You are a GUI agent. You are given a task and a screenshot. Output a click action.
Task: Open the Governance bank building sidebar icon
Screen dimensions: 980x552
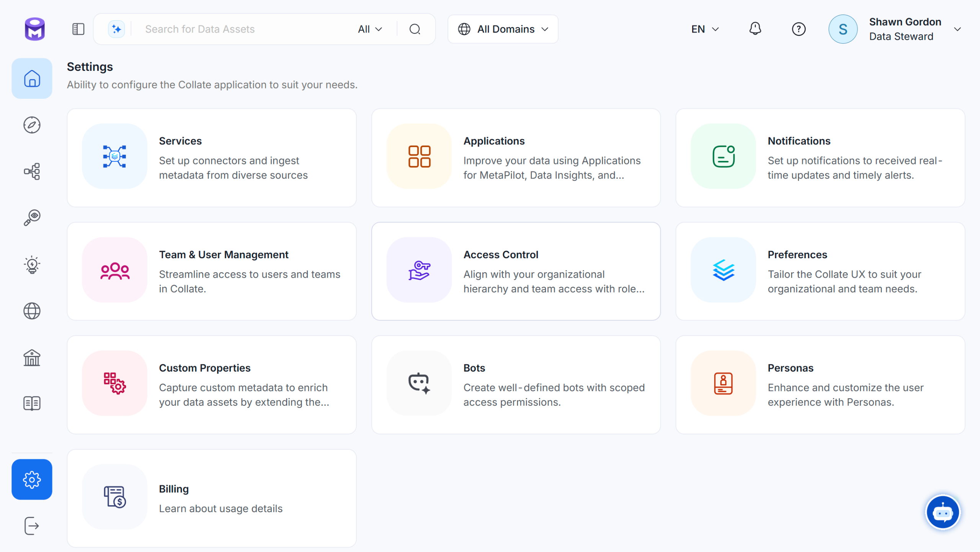(32, 357)
